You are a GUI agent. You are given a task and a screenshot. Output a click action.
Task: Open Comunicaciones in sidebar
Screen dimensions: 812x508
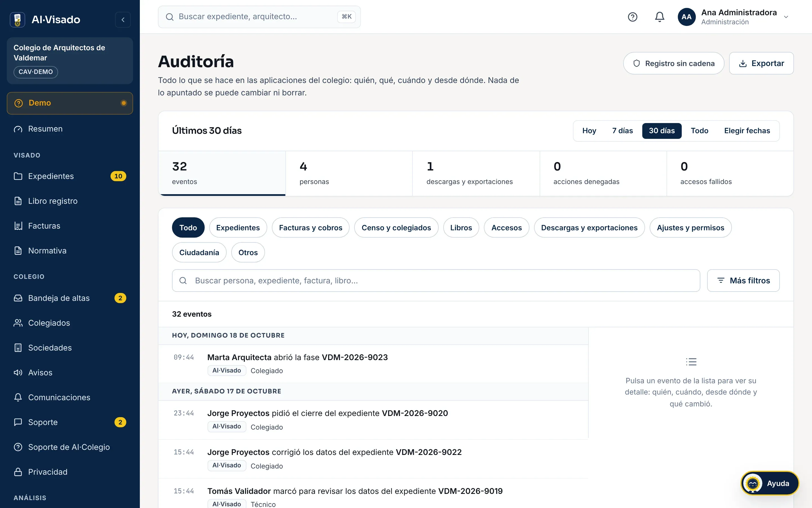[70, 397]
